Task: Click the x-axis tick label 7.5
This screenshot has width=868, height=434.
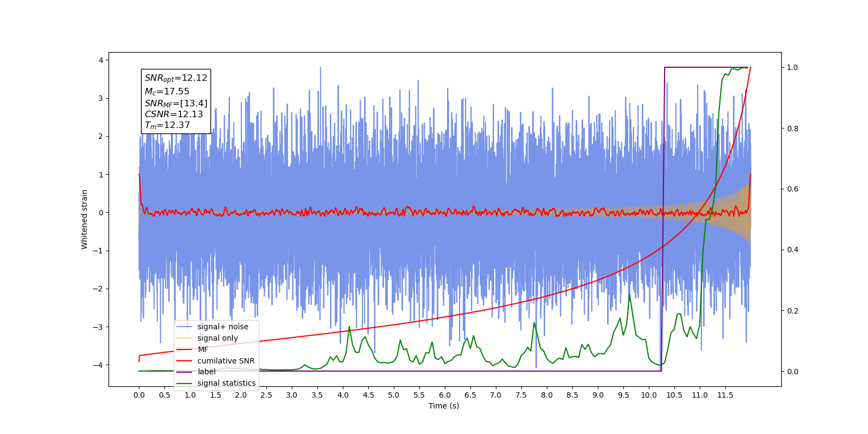Action: (521, 395)
